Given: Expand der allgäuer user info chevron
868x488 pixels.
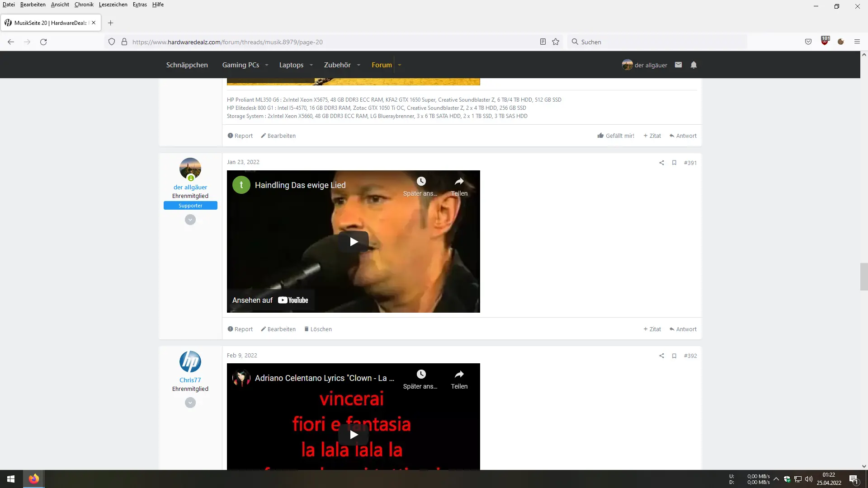Looking at the screenshot, I should click(190, 220).
